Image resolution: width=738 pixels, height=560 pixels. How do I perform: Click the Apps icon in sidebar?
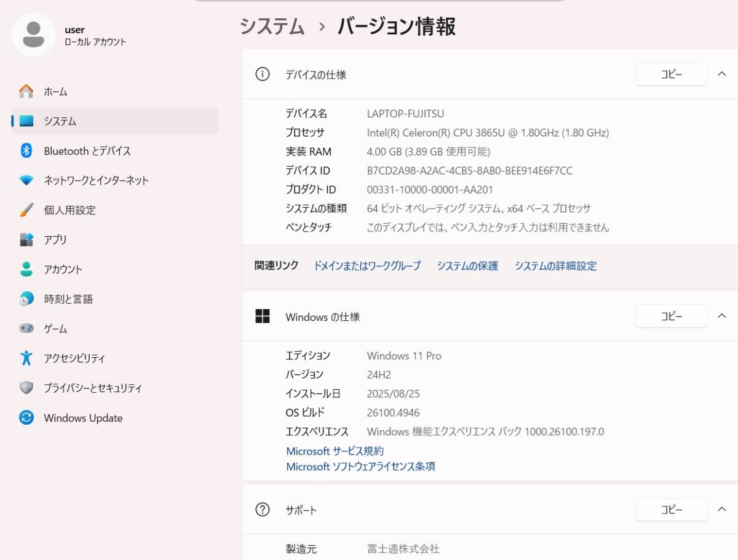point(26,240)
